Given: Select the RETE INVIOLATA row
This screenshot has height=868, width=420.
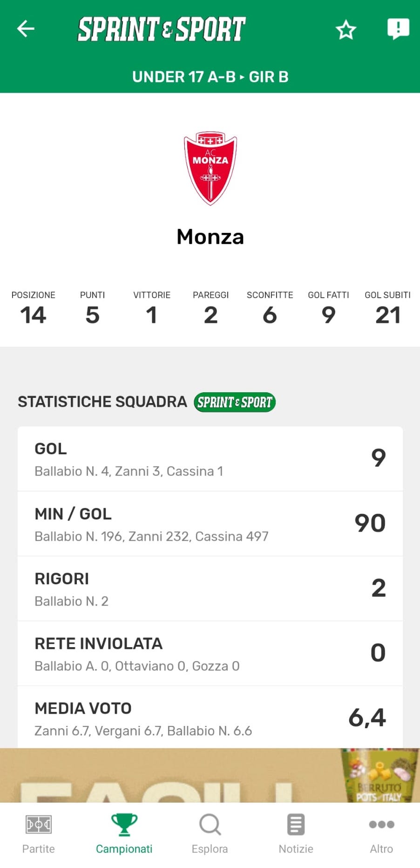Looking at the screenshot, I should pyautogui.click(x=210, y=653).
